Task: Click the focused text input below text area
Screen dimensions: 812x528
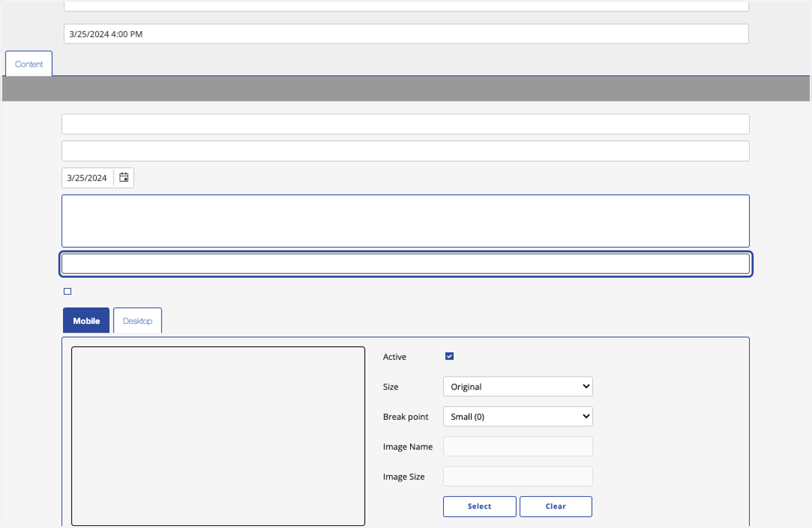Action: pyautogui.click(x=405, y=264)
